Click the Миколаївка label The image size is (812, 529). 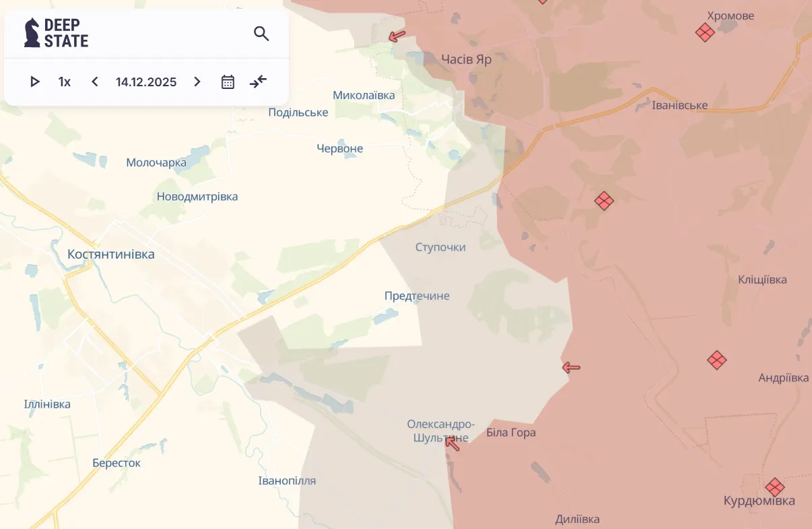[364, 95]
